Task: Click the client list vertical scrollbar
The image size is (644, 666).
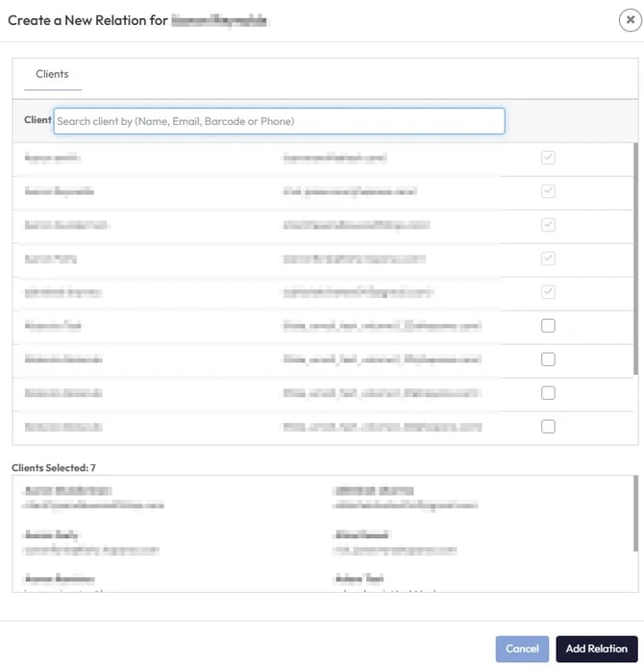Action: point(634,259)
